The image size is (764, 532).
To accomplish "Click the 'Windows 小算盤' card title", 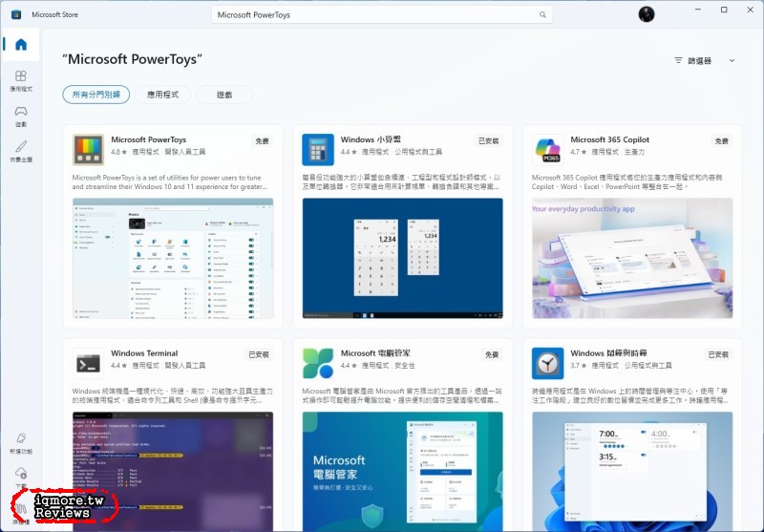I will pos(371,139).
